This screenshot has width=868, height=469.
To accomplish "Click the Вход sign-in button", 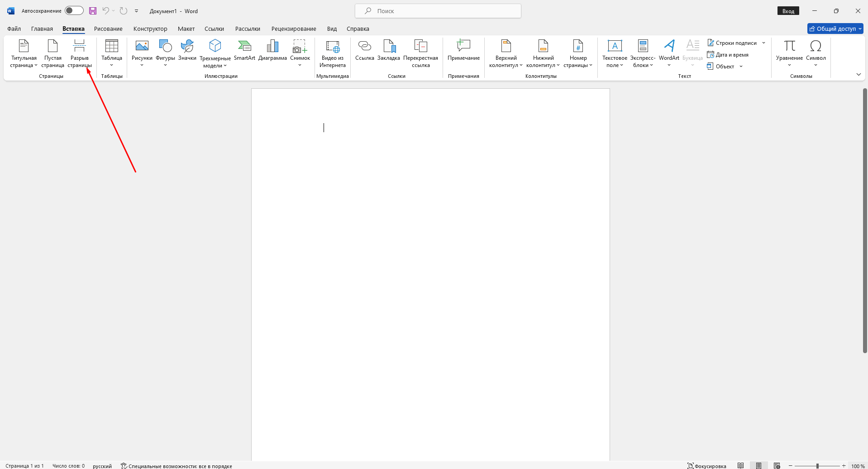I will (788, 11).
